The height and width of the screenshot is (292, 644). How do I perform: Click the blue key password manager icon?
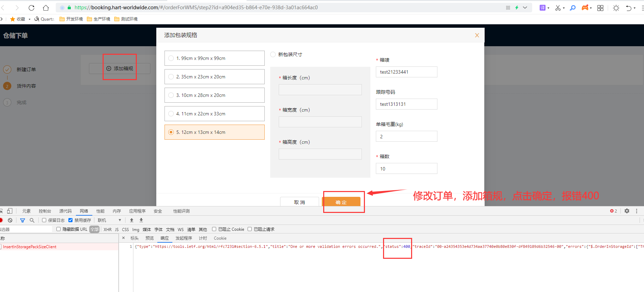click(573, 8)
